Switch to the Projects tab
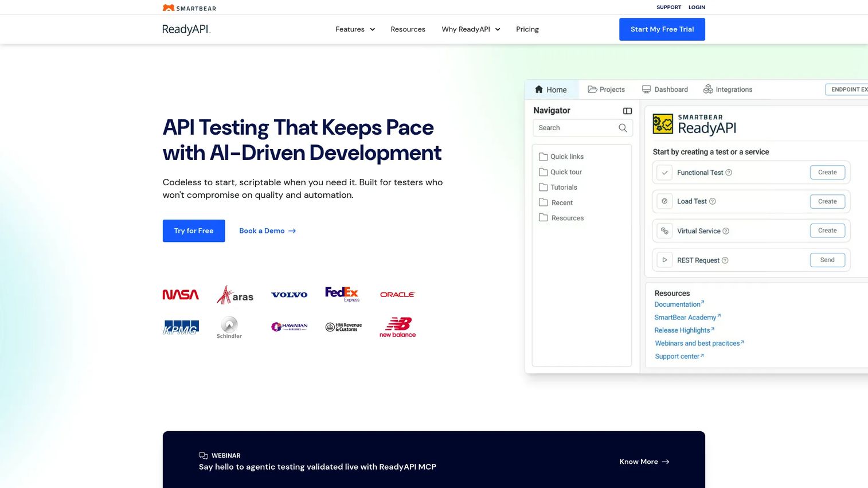 pos(607,89)
